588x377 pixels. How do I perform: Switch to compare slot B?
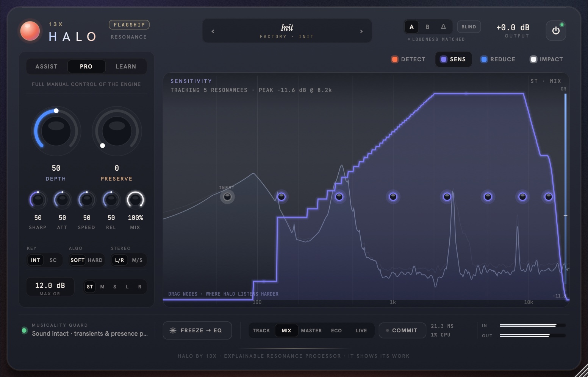pos(427,27)
